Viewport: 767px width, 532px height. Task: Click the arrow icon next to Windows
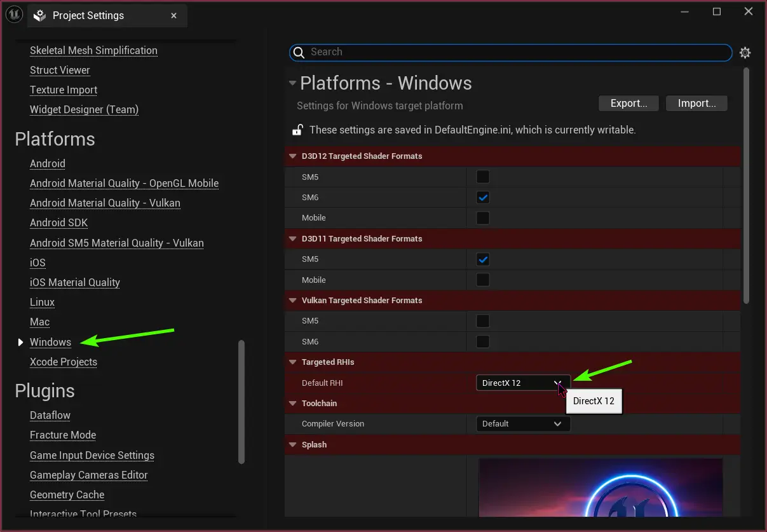[x=20, y=343]
